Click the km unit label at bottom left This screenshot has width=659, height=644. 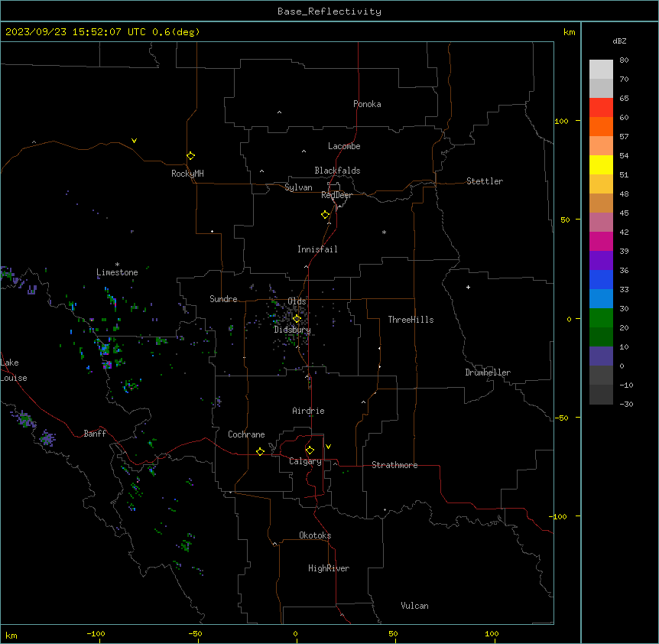[11, 636]
